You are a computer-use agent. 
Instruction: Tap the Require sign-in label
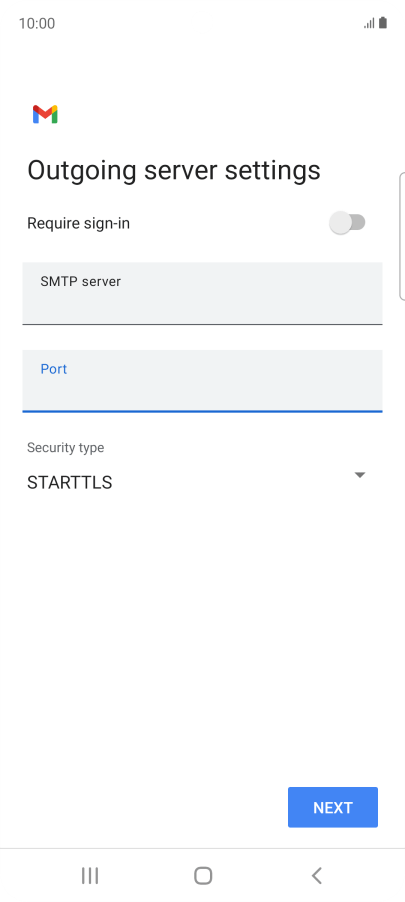pyautogui.click(x=78, y=223)
